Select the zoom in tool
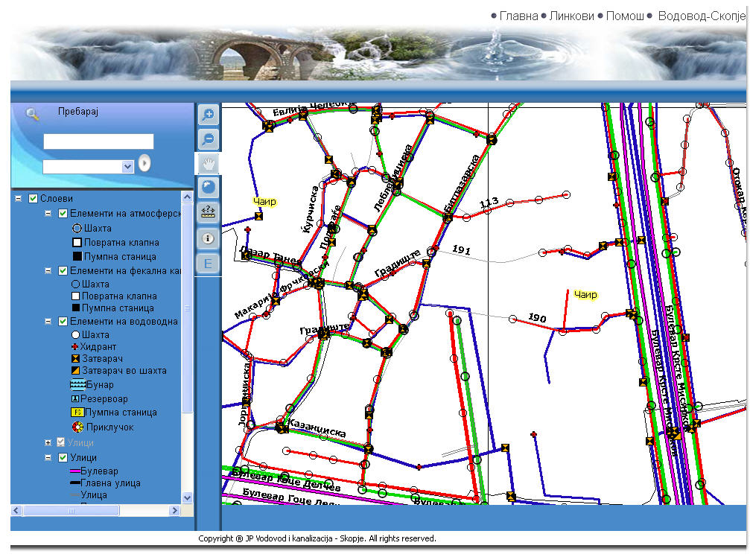 (208, 115)
